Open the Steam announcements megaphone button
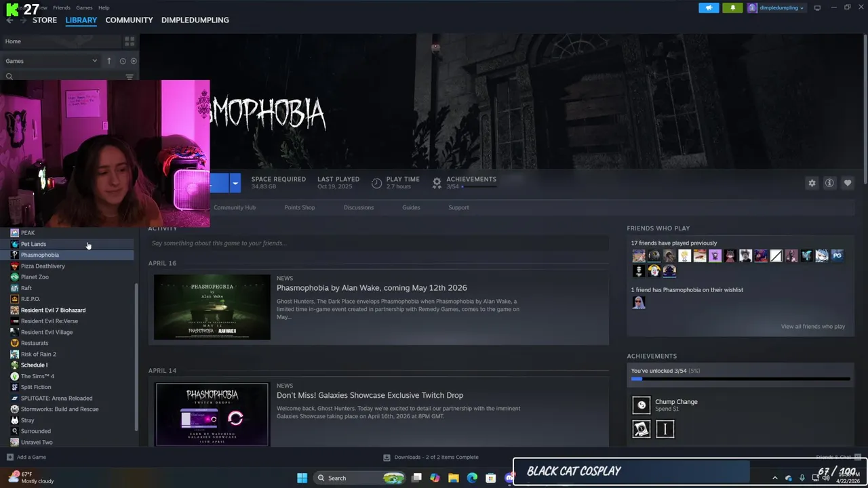This screenshot has height=488, width=868. 709,8
